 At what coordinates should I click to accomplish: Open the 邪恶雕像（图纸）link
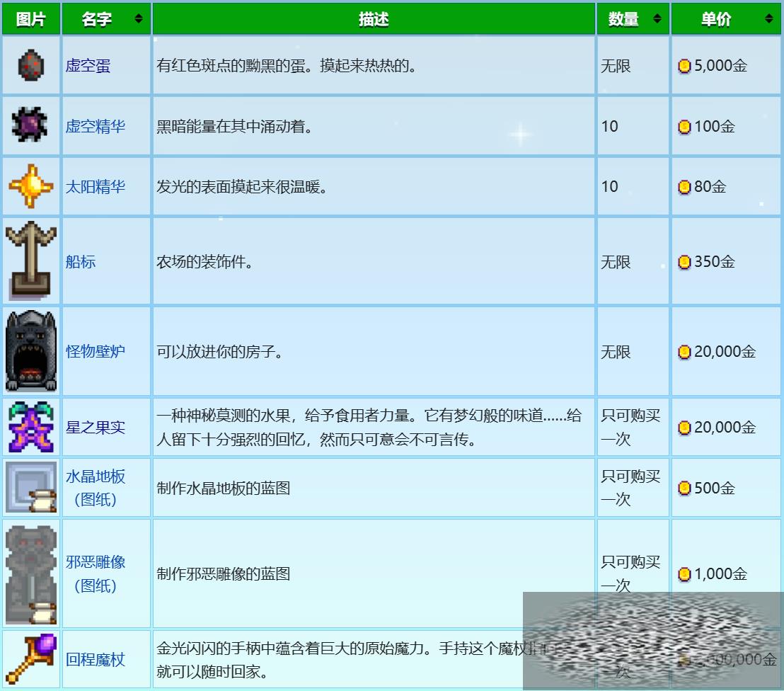pos(96,574)
